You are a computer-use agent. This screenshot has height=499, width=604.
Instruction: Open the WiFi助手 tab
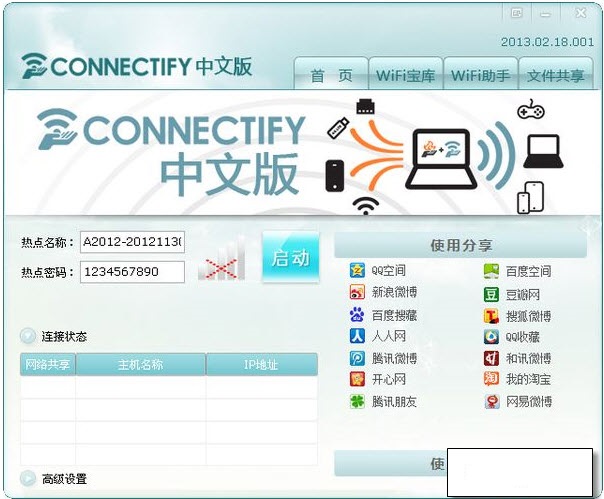coord(480,74)
